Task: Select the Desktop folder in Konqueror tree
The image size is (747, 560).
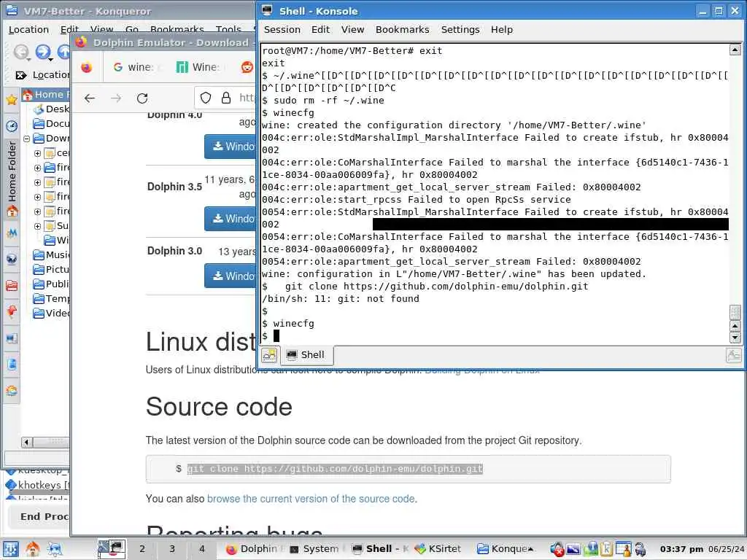Action: tap(52, 109)
